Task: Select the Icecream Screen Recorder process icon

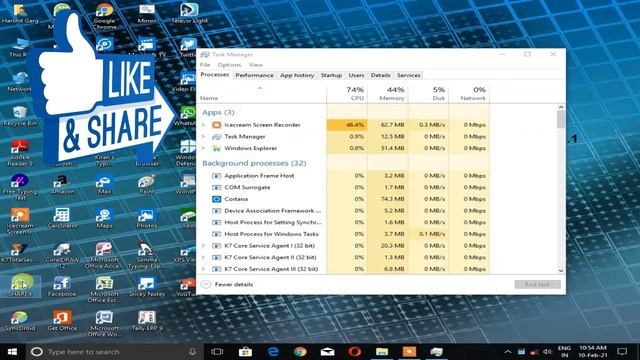Action: (x=217, y=125)
